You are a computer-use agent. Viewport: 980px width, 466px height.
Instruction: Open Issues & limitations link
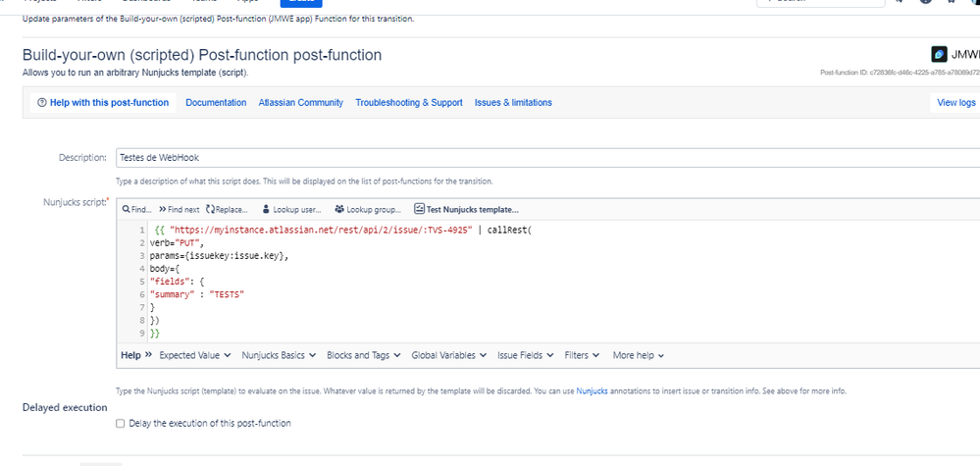513,102
